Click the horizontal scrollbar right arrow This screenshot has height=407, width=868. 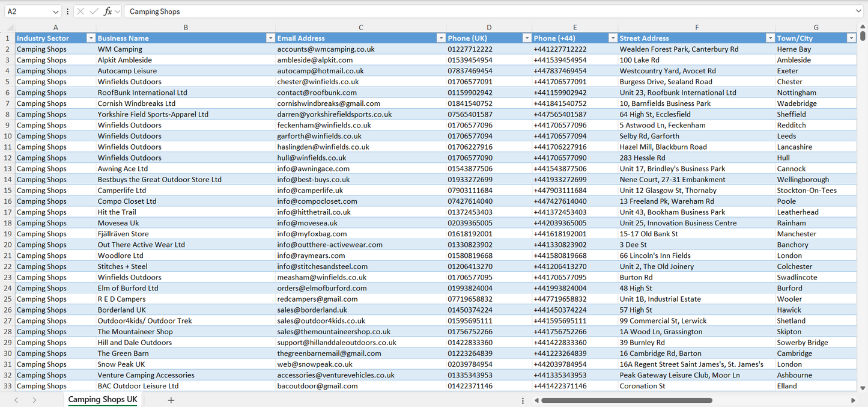[x=853, y=400]
